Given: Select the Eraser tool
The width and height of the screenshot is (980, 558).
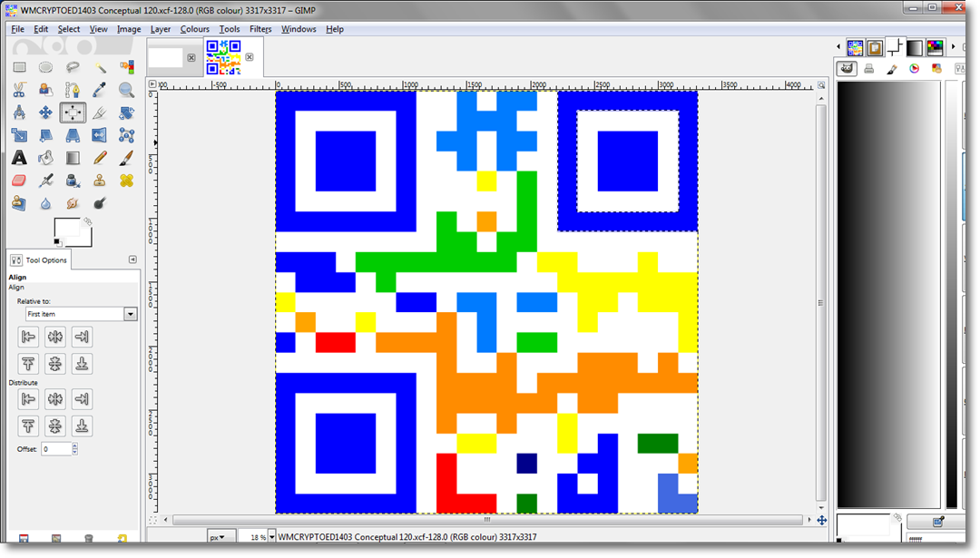Looking at the screenshot, I should click(19, 181).
